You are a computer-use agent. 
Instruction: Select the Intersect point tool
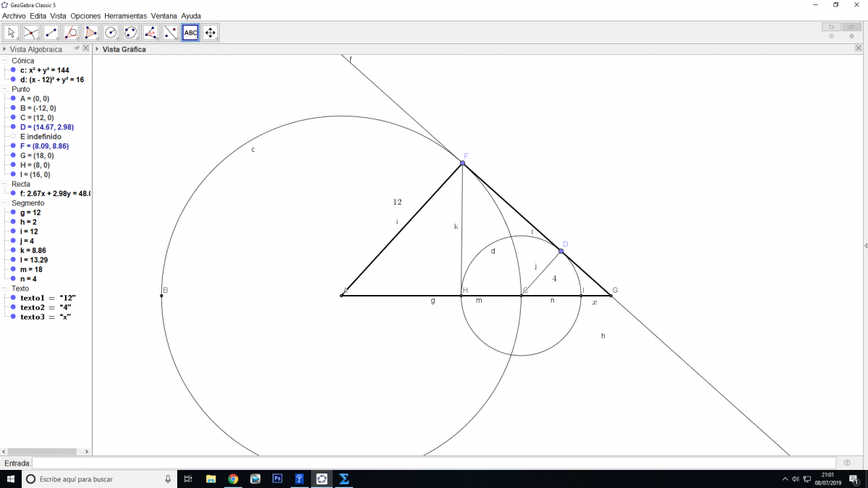(x=31, y=33)
